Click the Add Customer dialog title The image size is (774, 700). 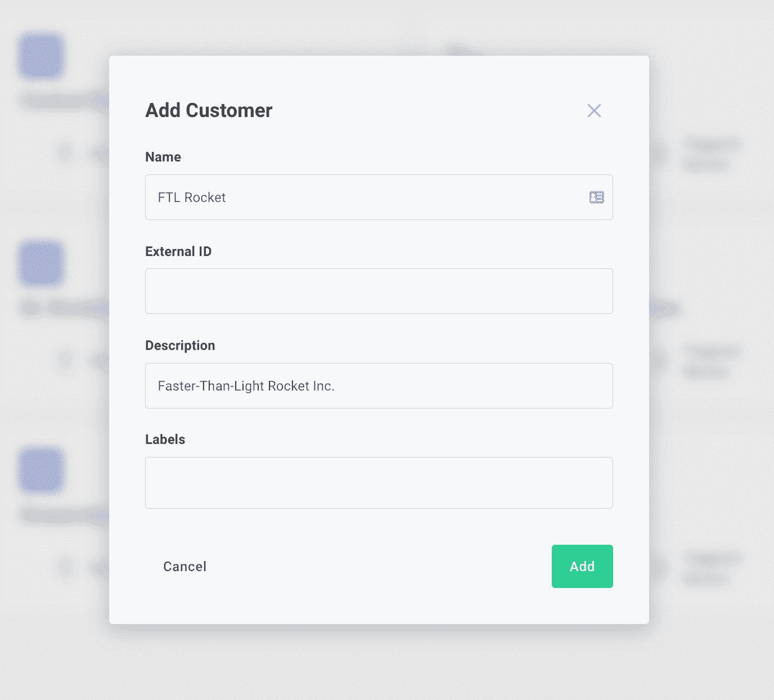pyautogui.click(x=209, y=110)
